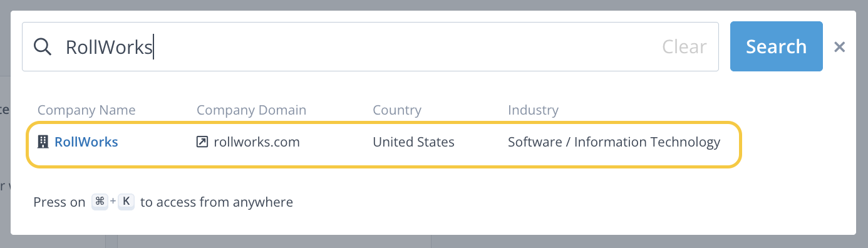Viewport: 868px width, 248px height.
Task: Click the 'Press on' shortcut hint label
Action: tap(59, 202)
